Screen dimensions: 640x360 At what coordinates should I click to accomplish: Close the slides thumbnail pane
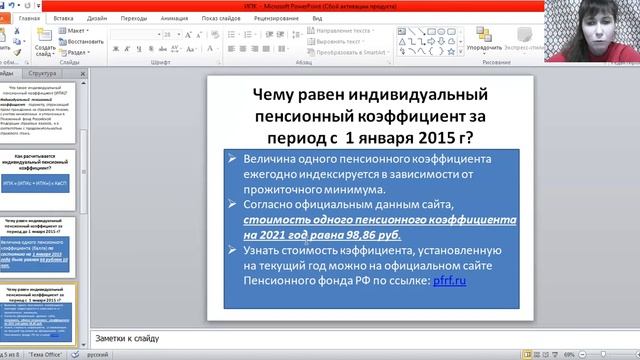pyautogui.click(x=83, y=74)
